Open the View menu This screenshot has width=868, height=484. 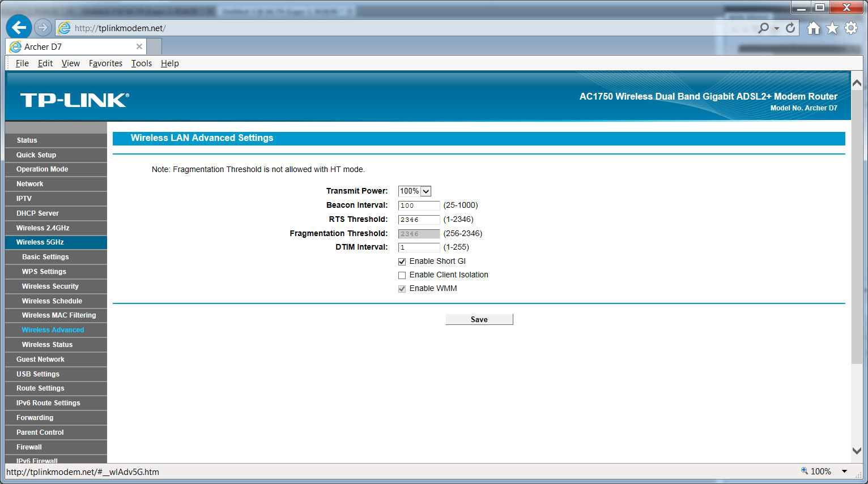click(71, 63)
